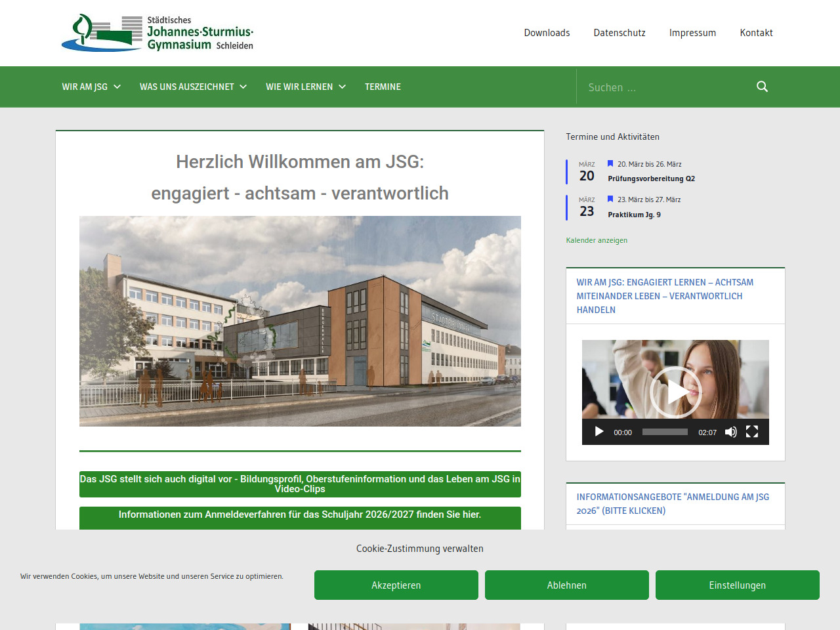Seek using the video progress bar
This screenshot has width=840, height=630.
(665, 432)
